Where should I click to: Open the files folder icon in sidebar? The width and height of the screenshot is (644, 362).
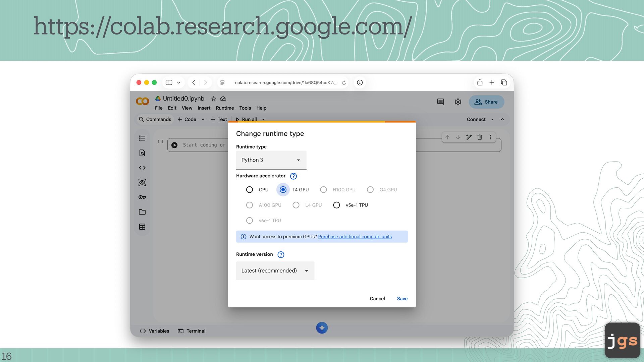(x=142, y=212)
